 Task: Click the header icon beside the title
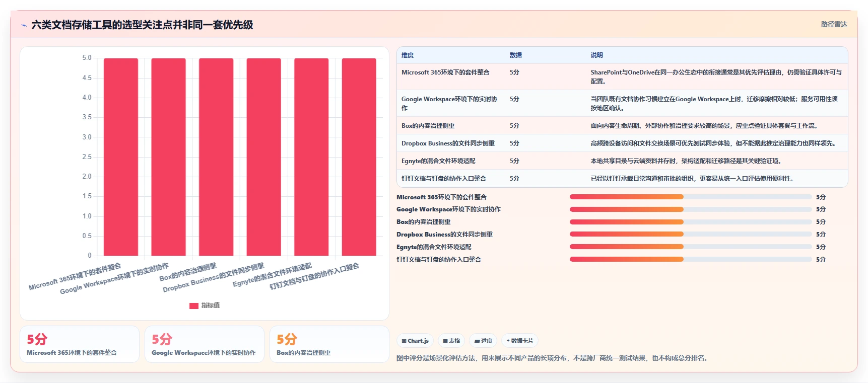point(24,25)
